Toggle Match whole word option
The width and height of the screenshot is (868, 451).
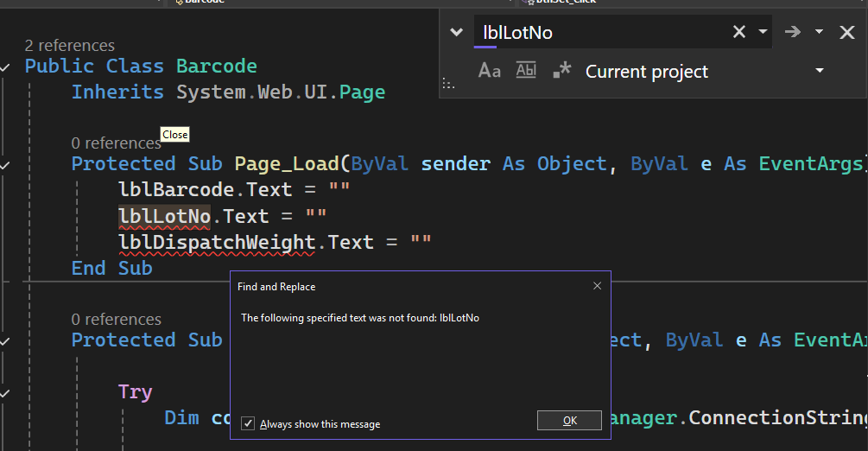click(x=526, y=70)
